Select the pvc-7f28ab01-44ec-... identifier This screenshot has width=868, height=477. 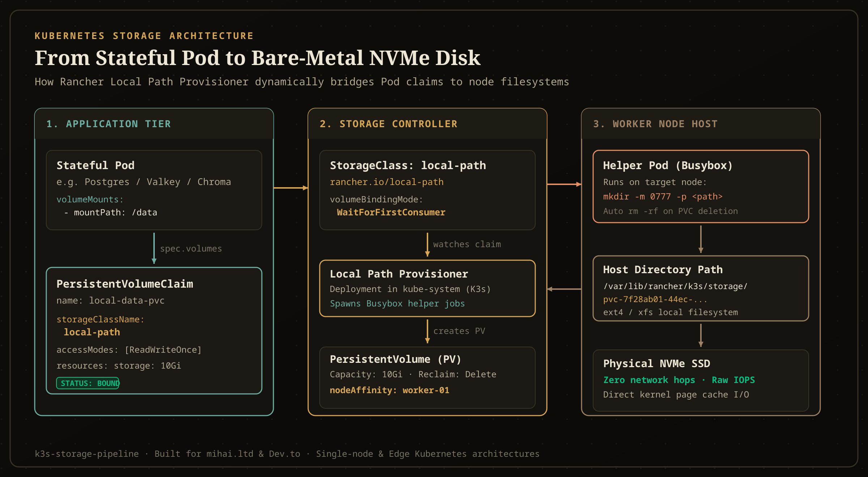(x=655, y=299)
